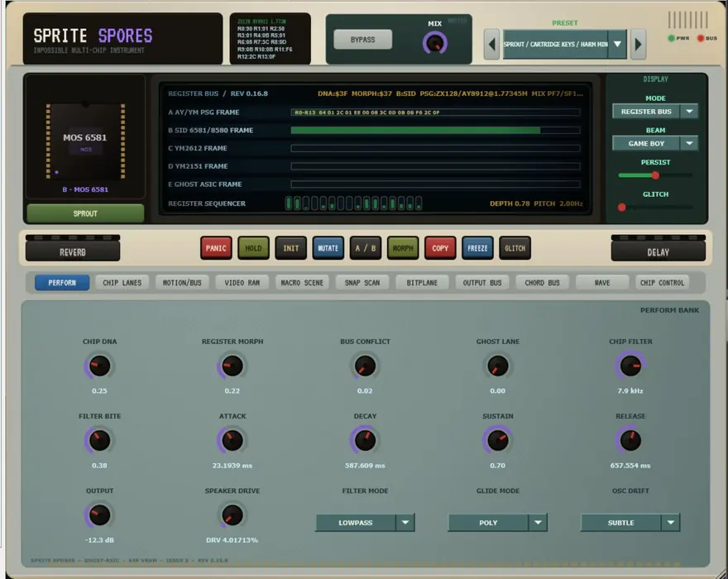Click the OUTPUT knob
The image size is (728, 579).
(99, 515)
